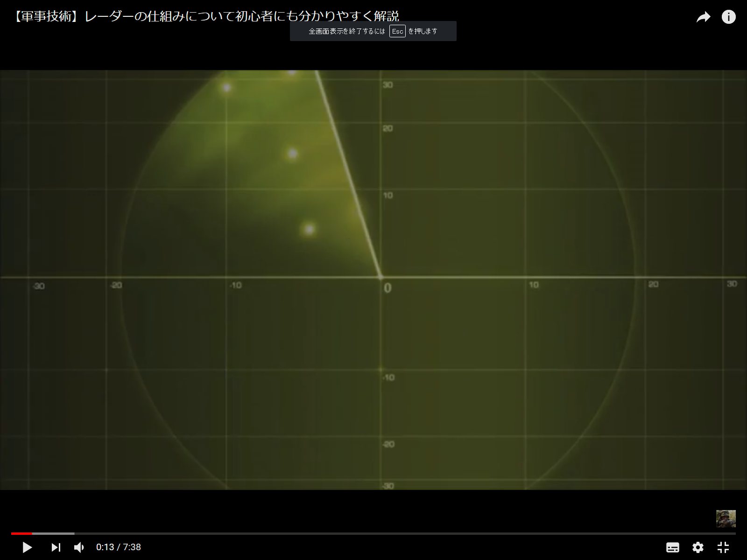Viewport: 747px width, 560px height.
Task: Click the channel watermark thumbnail
Action: [726, 518]
